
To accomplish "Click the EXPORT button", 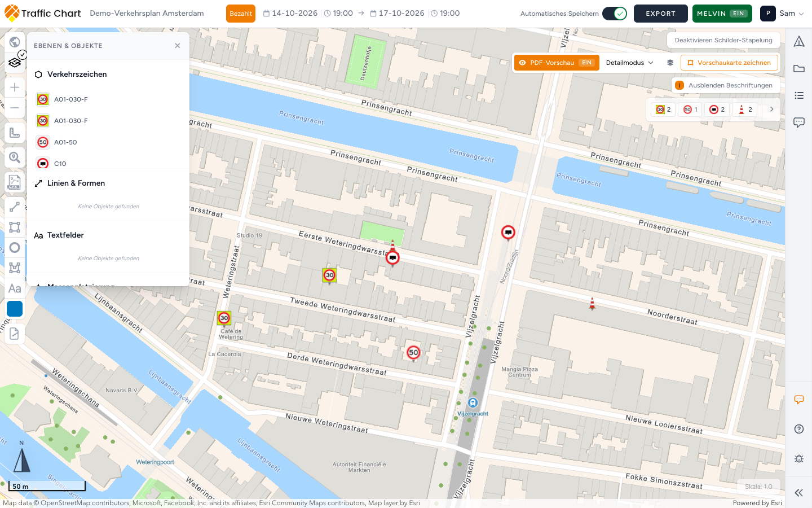I will tap(661, 14).
